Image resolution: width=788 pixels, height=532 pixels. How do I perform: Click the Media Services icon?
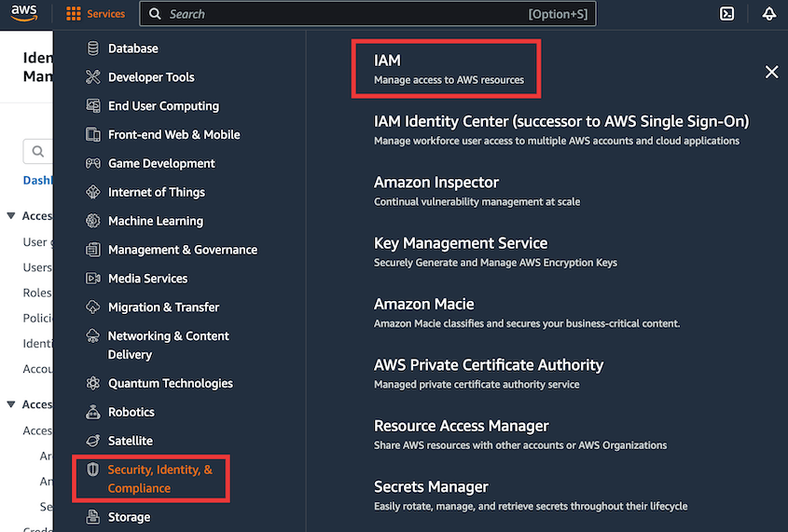93,279
